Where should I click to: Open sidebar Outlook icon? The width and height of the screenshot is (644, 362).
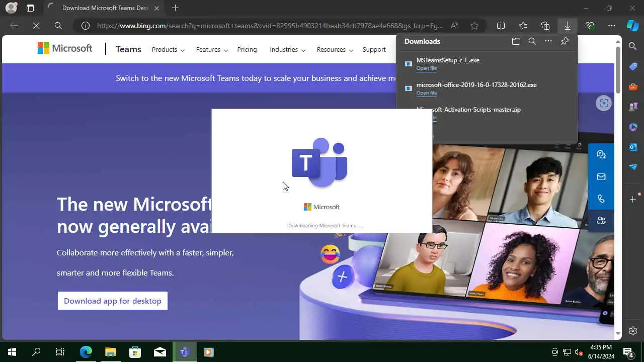point(633,147)
